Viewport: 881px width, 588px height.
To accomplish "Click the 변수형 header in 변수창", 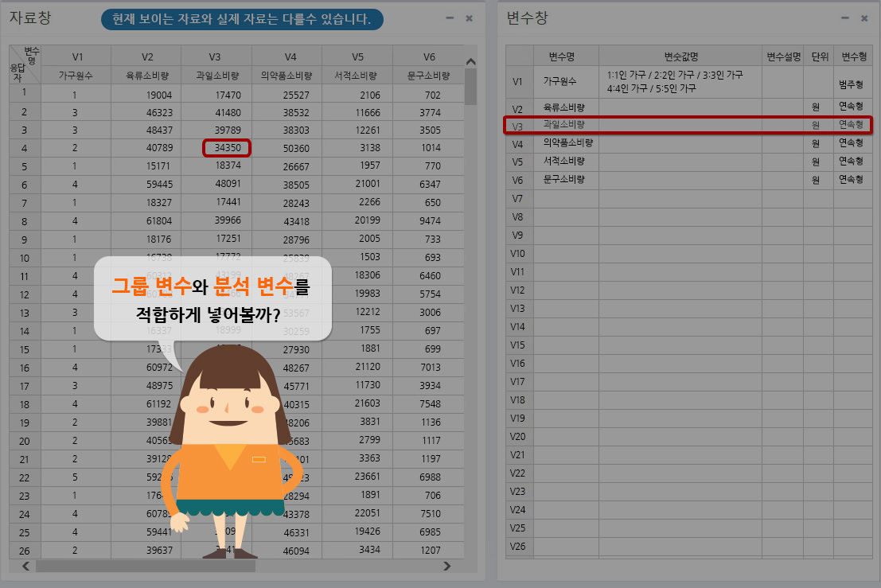I will point(853,56).
